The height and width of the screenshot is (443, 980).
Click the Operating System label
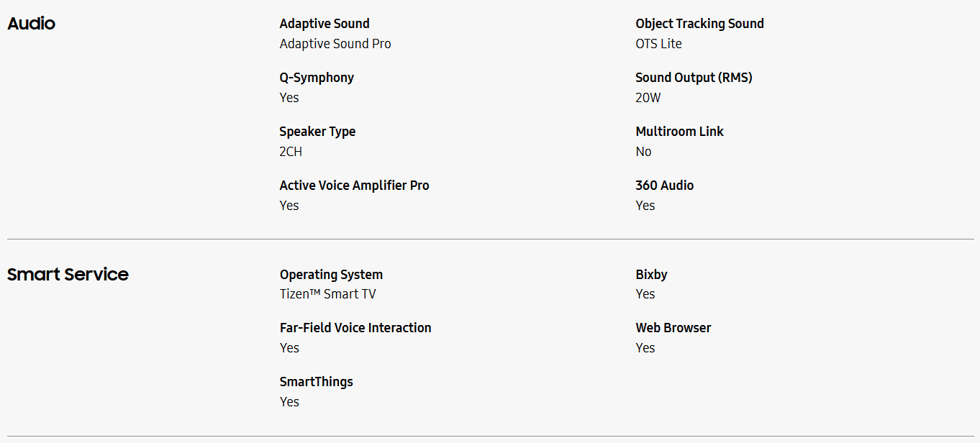(x=331, y=275)
